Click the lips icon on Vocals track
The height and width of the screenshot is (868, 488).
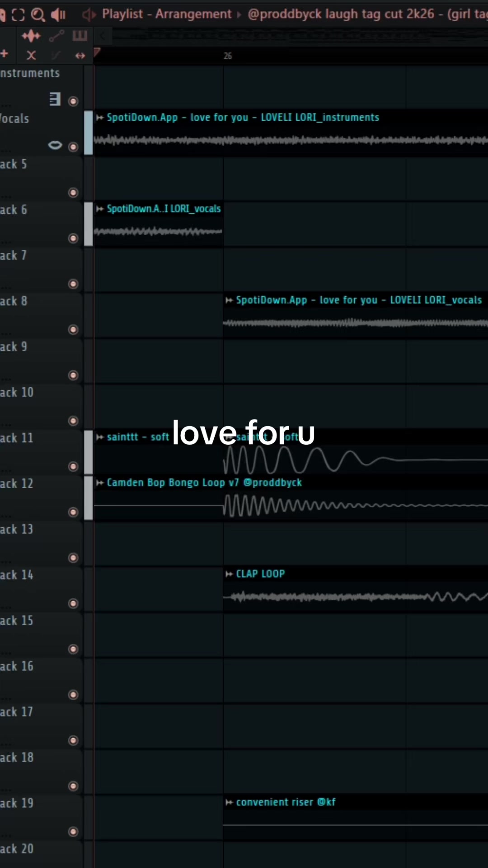point(55,145)
